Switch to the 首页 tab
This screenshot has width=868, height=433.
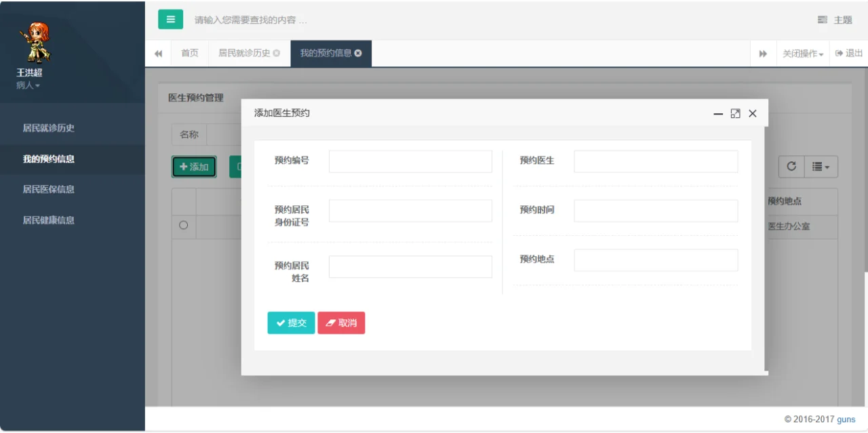coord(190,53)
